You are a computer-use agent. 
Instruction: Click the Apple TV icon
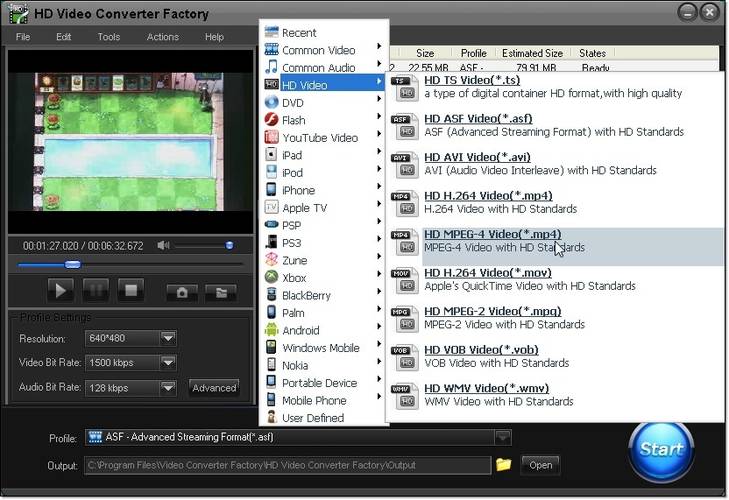coord(272,207)
